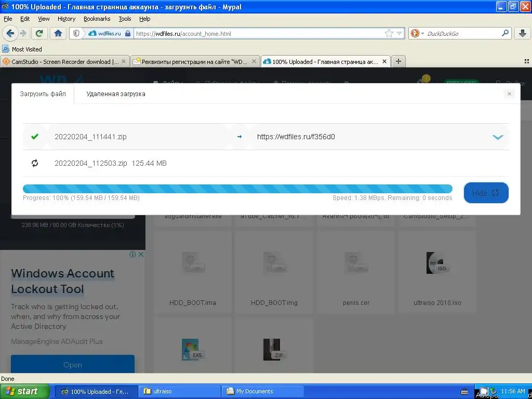
Task: Open the link https://wdfiles.ru/f356d0
Action: click(296, 137)
